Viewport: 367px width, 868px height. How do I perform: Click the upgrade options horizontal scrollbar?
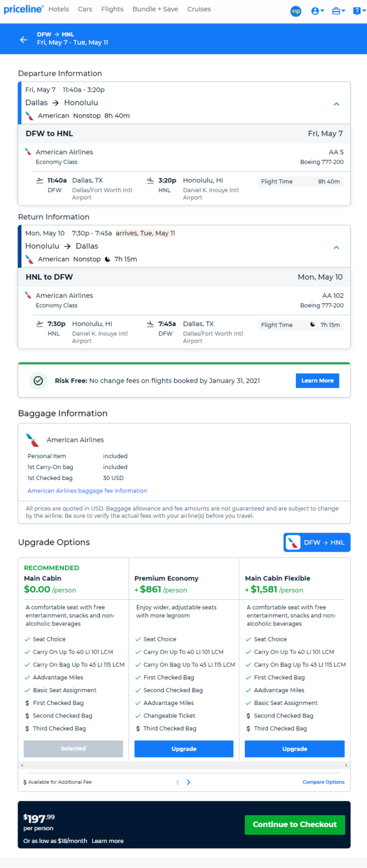[x=184, y=765]
